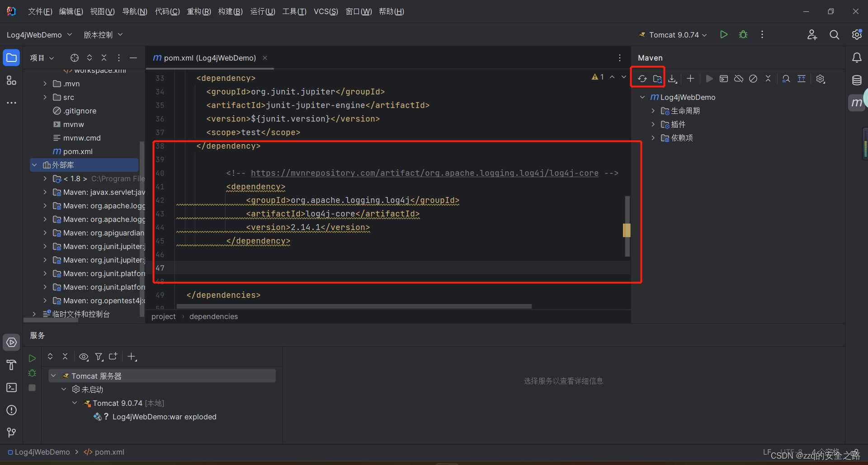Click dependencies breadcrumb in editor
This screenshot has width=868, height=465.
(x=213, y=316)
